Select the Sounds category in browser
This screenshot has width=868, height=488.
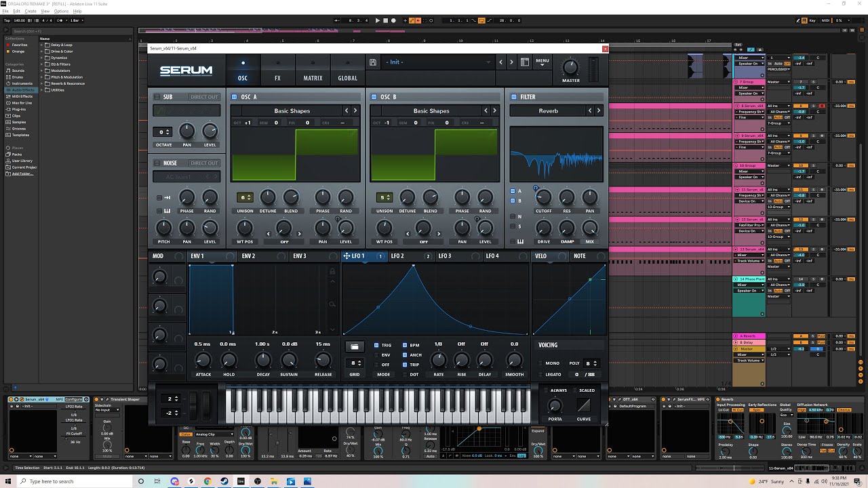[x=18, y=70]
